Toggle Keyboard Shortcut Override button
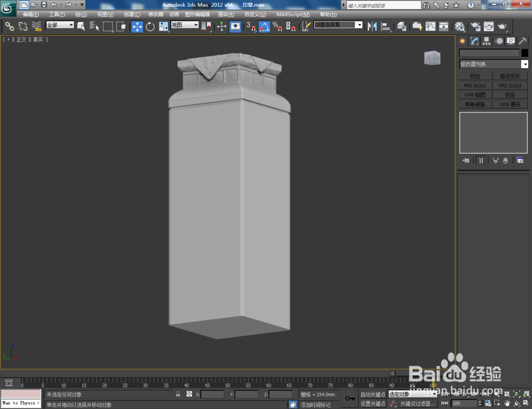 click(235, 27)
